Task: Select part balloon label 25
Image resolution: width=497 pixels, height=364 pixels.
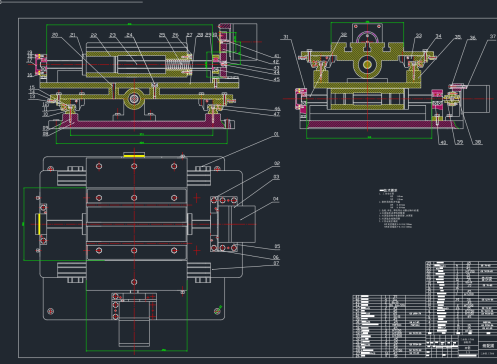Action: 162,35
